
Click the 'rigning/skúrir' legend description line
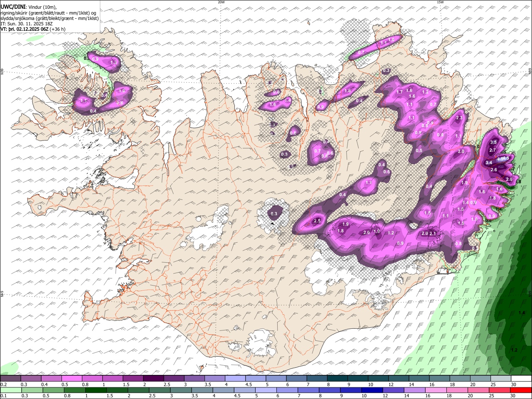tap(48, 13)
